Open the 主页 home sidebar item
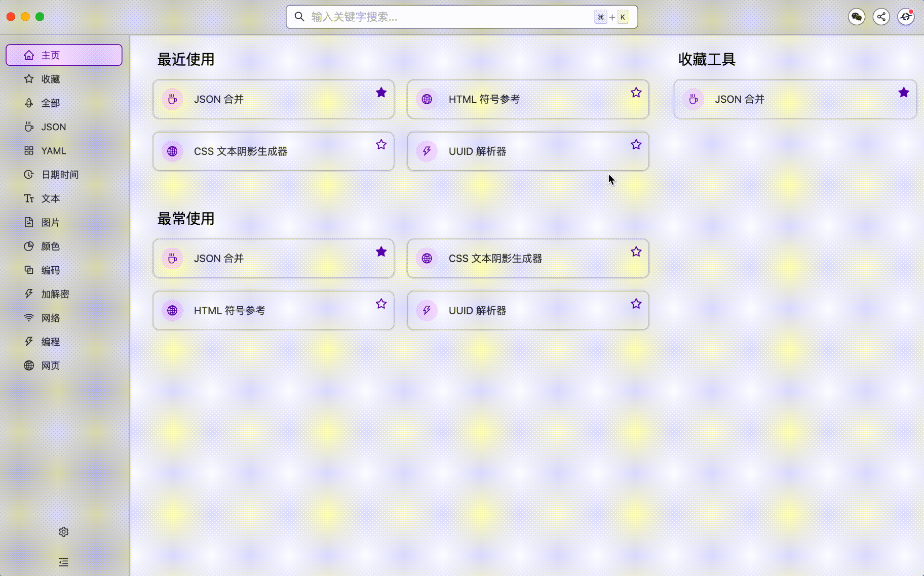Screen dimensions: 924x576 pyautogui.click(x=64, y=55)
